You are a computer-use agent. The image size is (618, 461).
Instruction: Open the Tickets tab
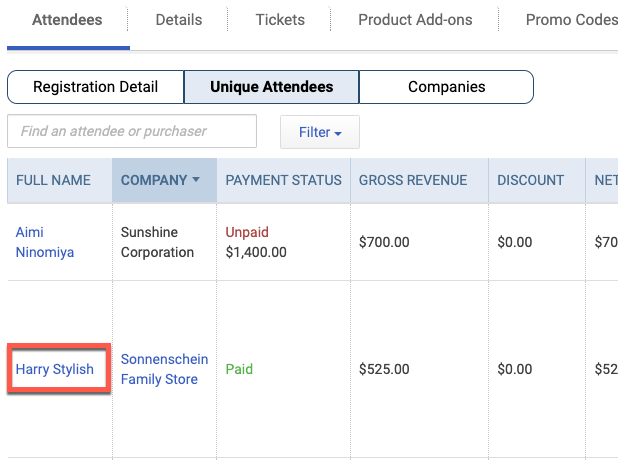pos(280,20)
